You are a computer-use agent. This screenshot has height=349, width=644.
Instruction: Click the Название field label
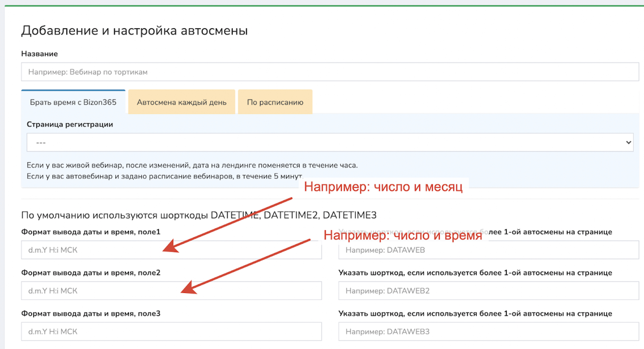[40, 54]
